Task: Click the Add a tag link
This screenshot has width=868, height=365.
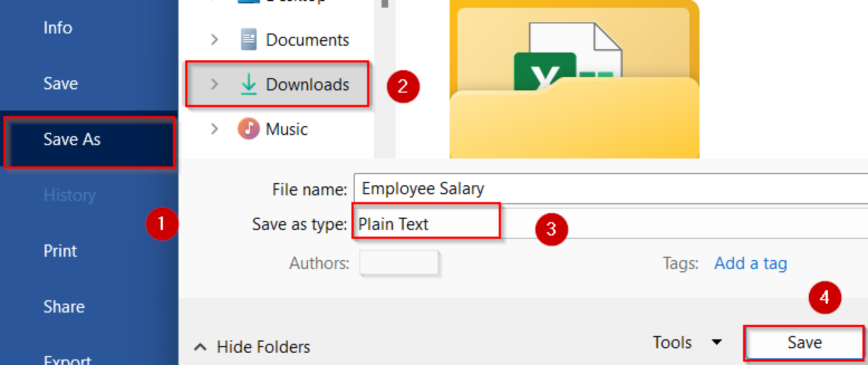Action: [x=750, y=263]
